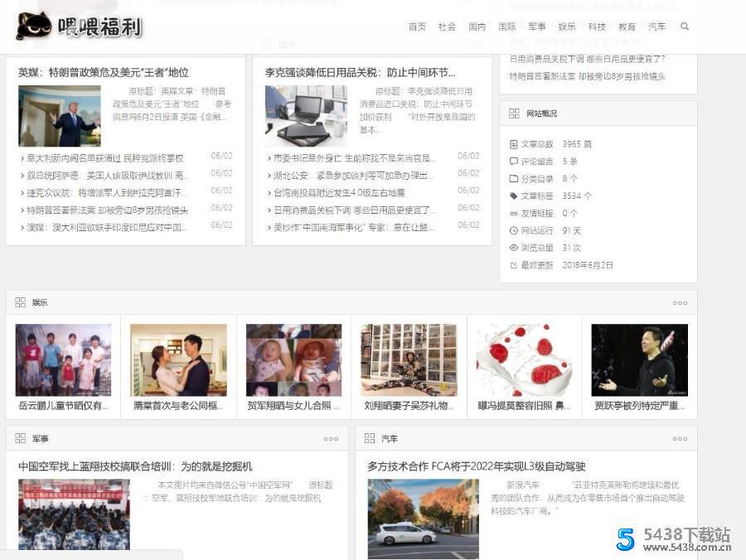Image resolution: width=746 pixels, height=560 pixels.
Task: Expand options on the 汽车 section header
Action: pos(681,439)
